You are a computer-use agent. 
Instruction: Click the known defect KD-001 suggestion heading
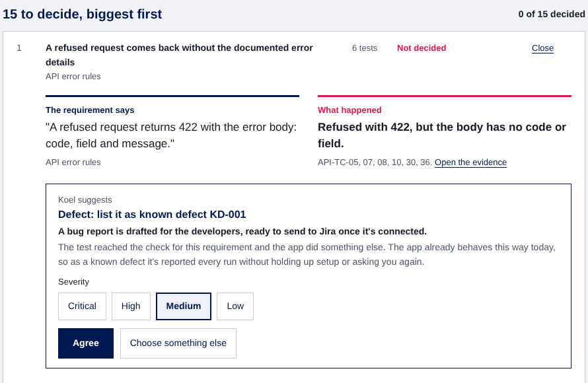pyautogui.click(x=152, y=215)
